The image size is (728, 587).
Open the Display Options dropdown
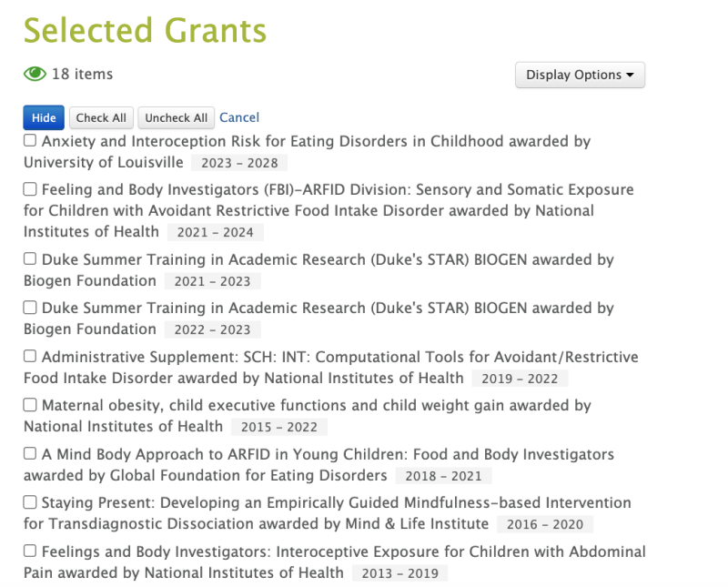[x=580, y=75]
